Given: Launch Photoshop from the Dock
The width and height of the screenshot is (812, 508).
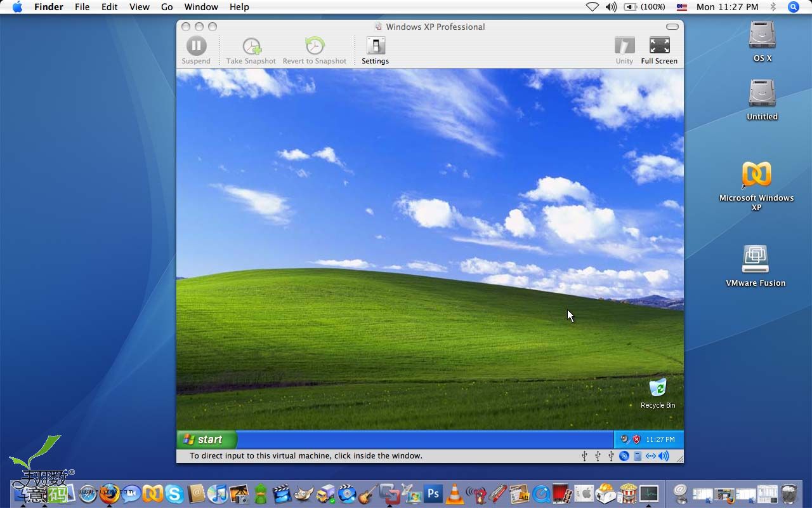Looking at the screenshot, I should click(433, 493).
